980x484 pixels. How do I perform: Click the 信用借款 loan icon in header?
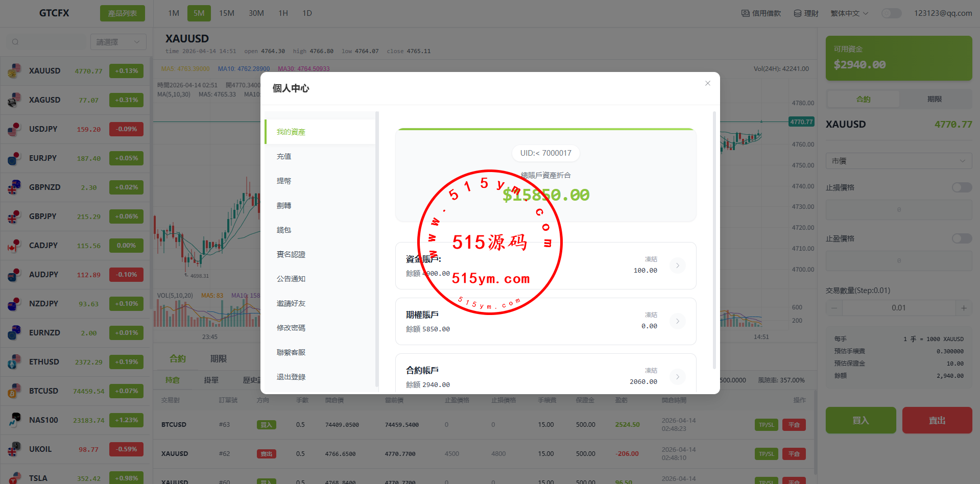click(746, 13)
